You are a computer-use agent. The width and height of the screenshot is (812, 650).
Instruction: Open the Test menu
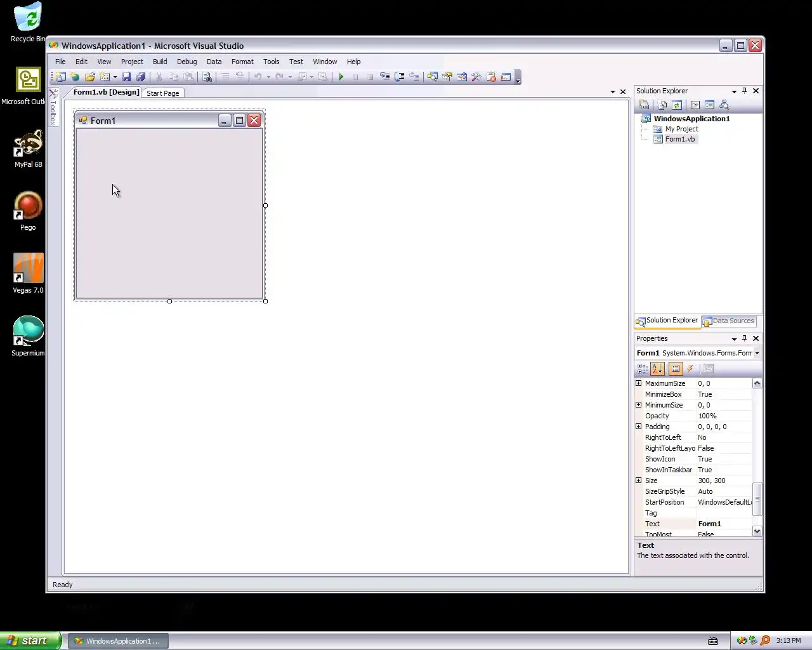click(x=296, y=62)
